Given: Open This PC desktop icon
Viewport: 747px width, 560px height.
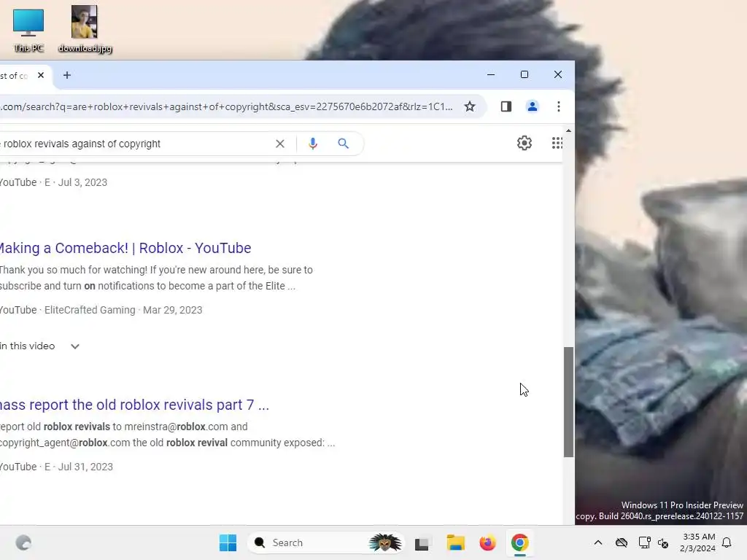Looking at the screenshot, I should (28, 30).
